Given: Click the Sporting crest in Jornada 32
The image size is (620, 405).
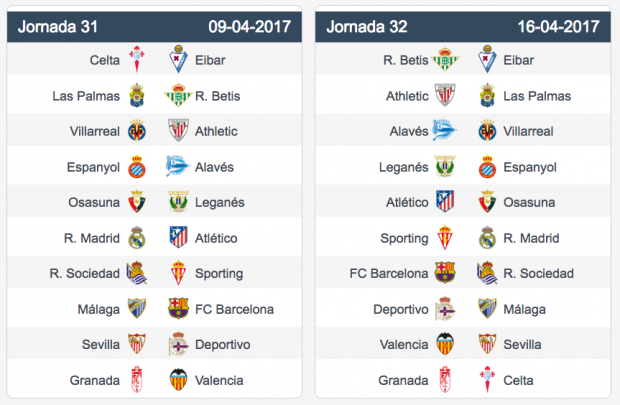Looking at the screenshot, I should (445, 237).
